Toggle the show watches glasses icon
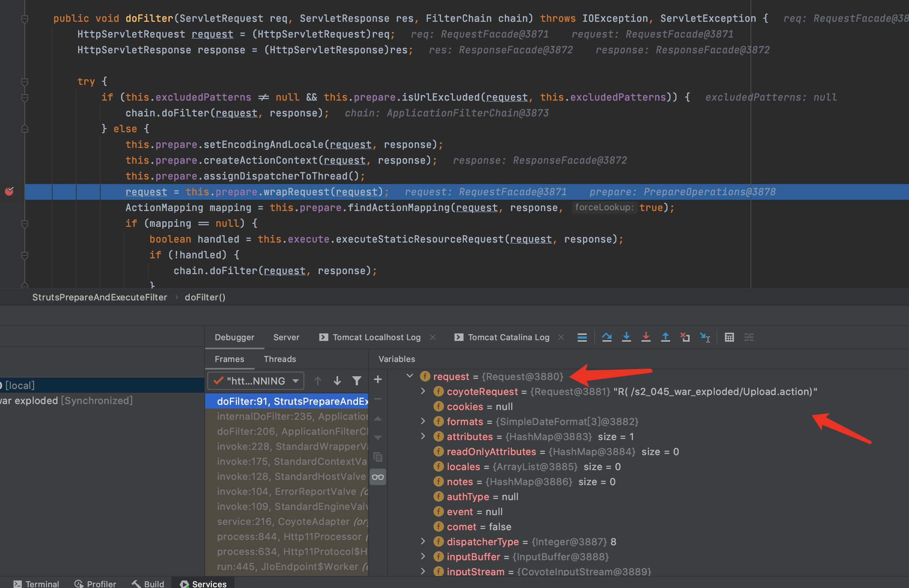This screenshot has height=588, width=909. 378,477
